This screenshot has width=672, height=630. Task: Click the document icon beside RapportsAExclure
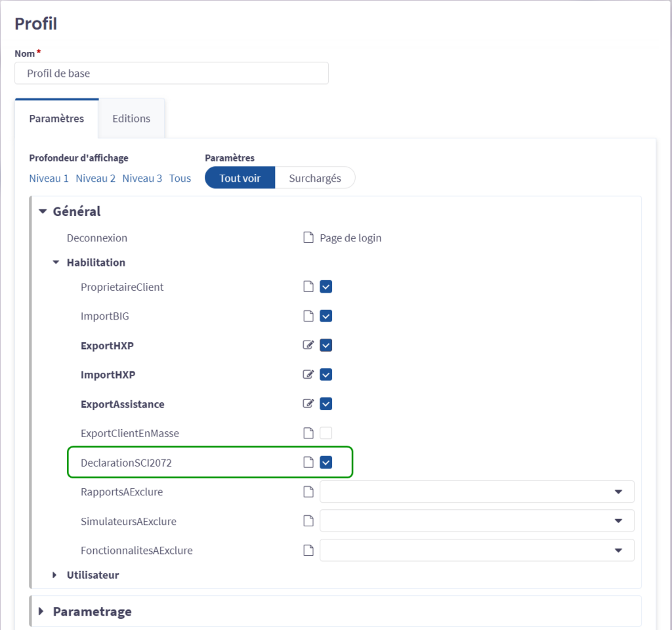pos(308,492)
